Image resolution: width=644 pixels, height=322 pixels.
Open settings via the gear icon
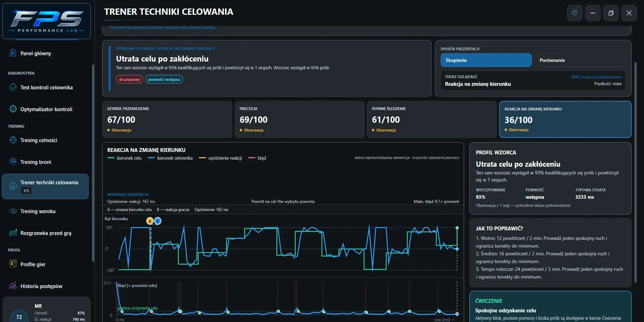coord(575,13)
